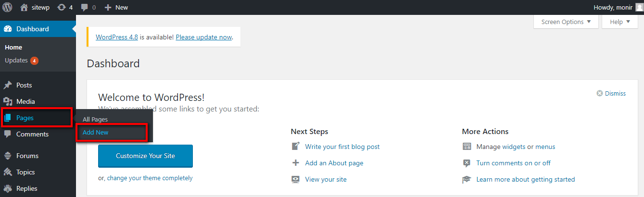Select All Pages in the submenu
The width and height of the screenshot is (644, 197).
pos(95,119)
